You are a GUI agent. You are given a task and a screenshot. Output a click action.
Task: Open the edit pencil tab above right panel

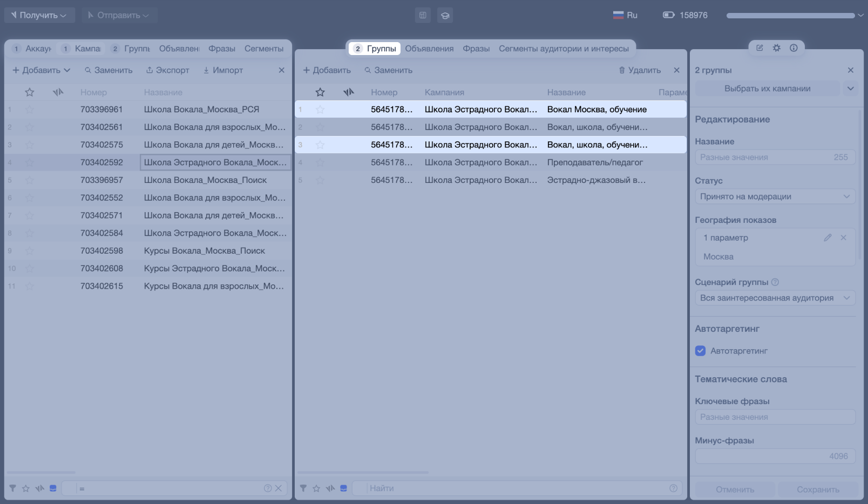point(760,47)
